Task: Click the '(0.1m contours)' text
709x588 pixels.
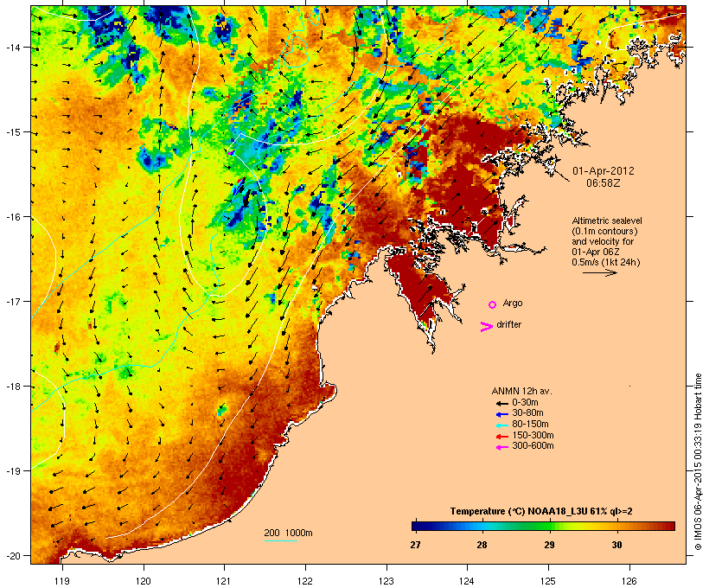Action: (x=604, y=231)
